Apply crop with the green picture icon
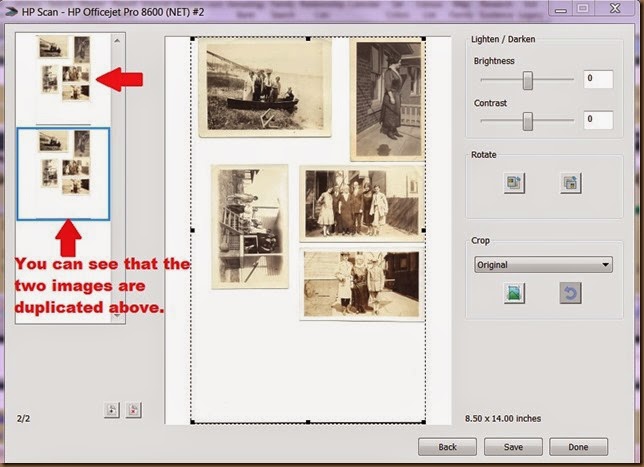Screen dimensions: 644x467 point(514,293)
